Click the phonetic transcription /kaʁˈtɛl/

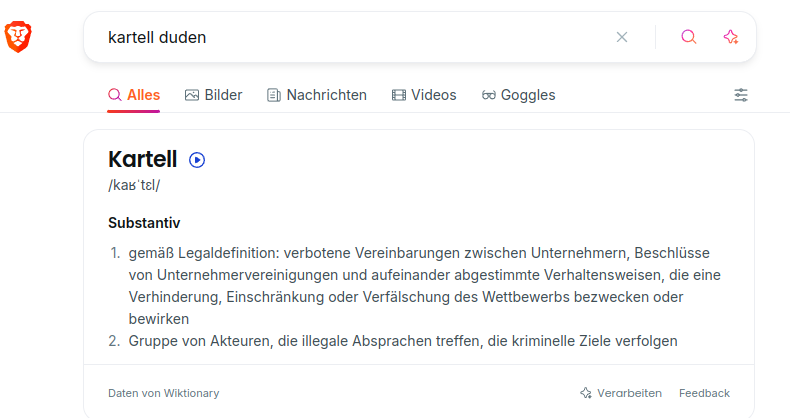click(x=134, y=186)
